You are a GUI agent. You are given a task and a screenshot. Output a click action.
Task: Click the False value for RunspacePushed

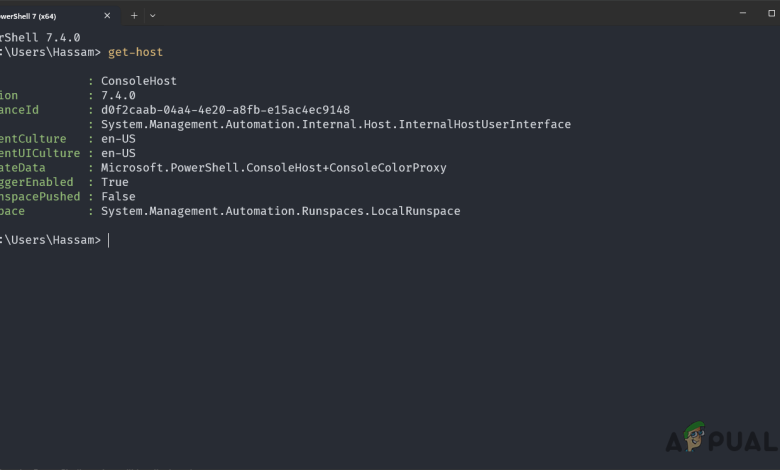tap(118, 197)
